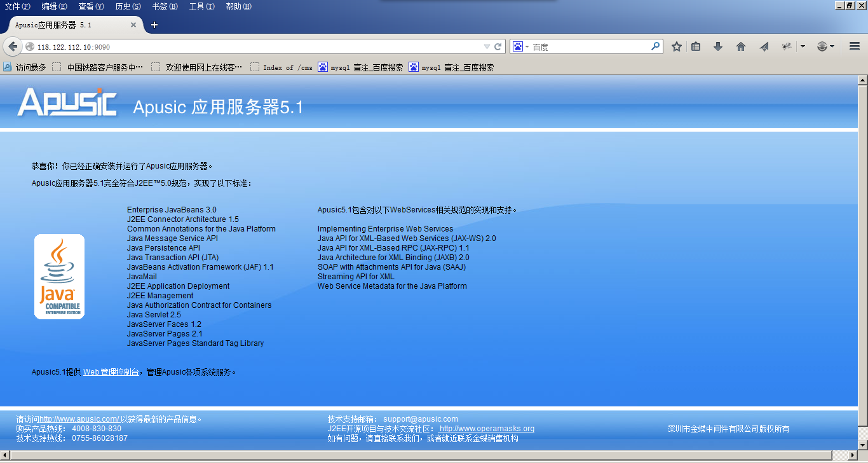Click 'J2EE Management' text
This screenshot has width=868, height=463.
coord(160,296)
